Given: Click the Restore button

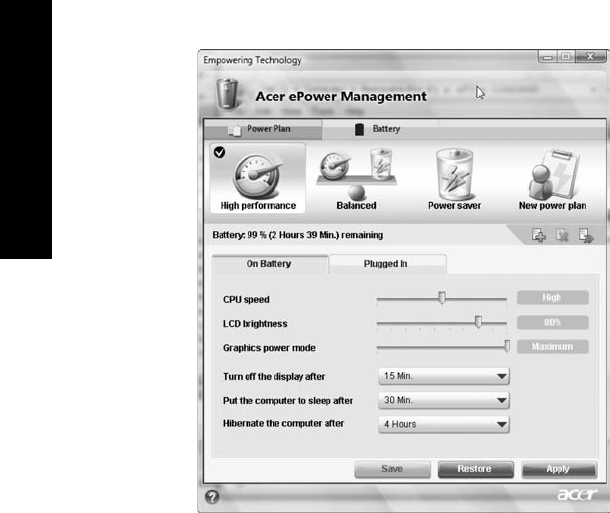Looking at the screenshot, I should point(475,469).
